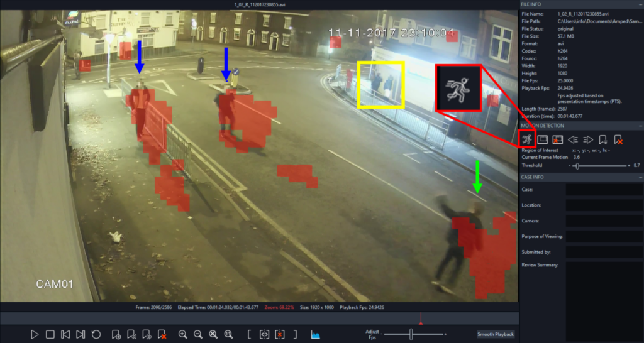This screenshot has width=644, height=343.
Task: Increase Threshold with plus sign
Action: (x=629, y=166)
